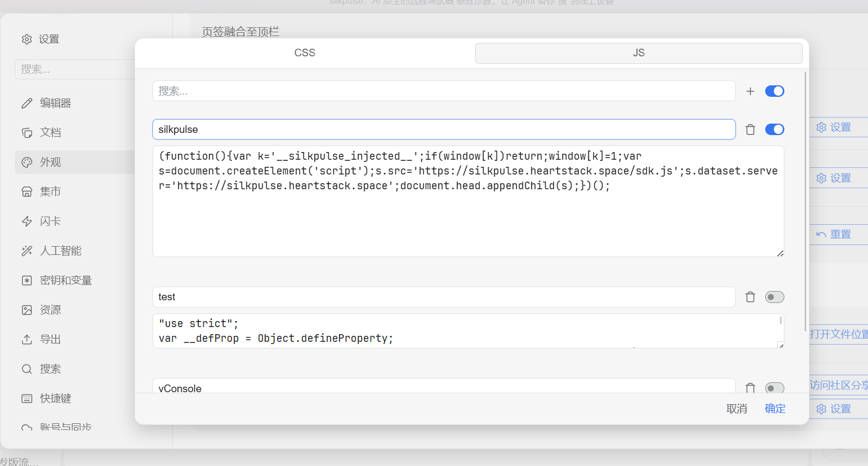
Task: Switch to the JS tab
Action: pos(639,53)
